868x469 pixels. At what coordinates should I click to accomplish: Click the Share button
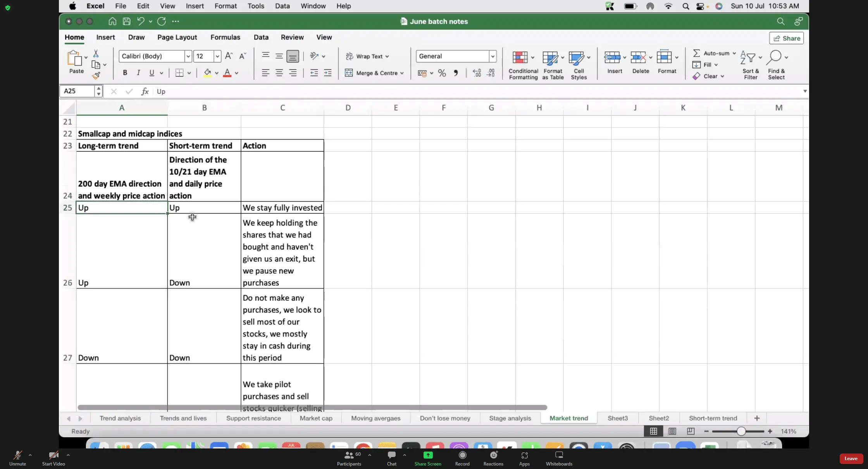click(x=787, y=38)
